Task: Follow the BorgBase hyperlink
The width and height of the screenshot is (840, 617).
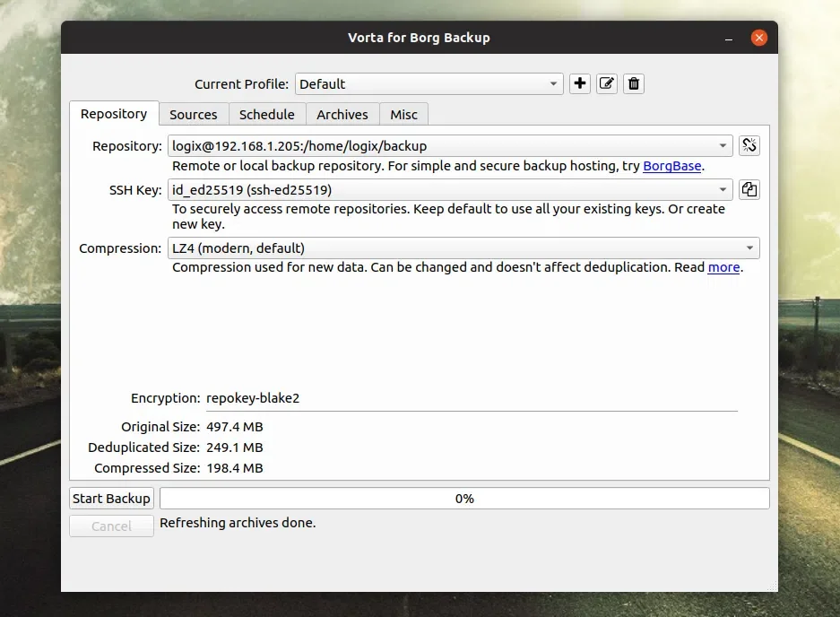Action: point(671,166)
